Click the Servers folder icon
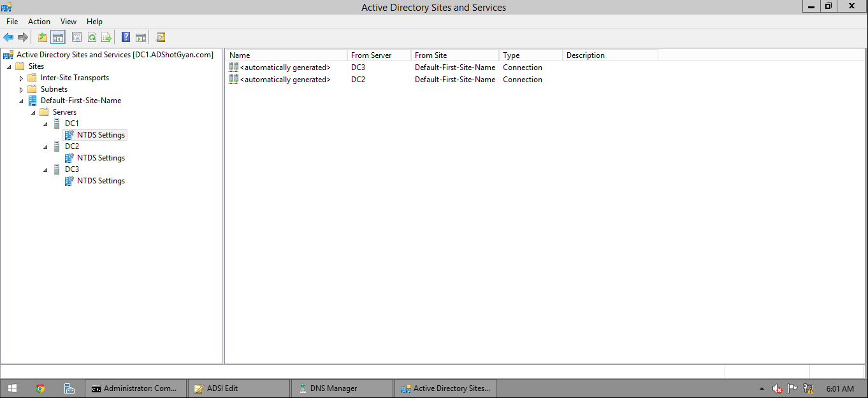 [45, 111]
